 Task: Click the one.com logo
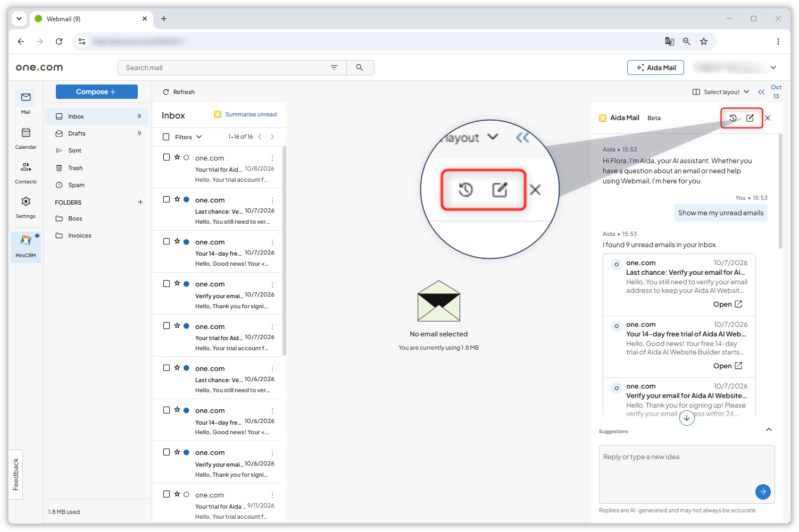tap(39, 67)
